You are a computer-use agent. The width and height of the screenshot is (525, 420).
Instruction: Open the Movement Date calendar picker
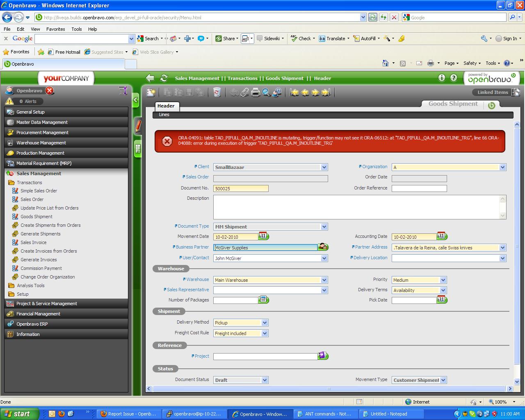(263, 236)
